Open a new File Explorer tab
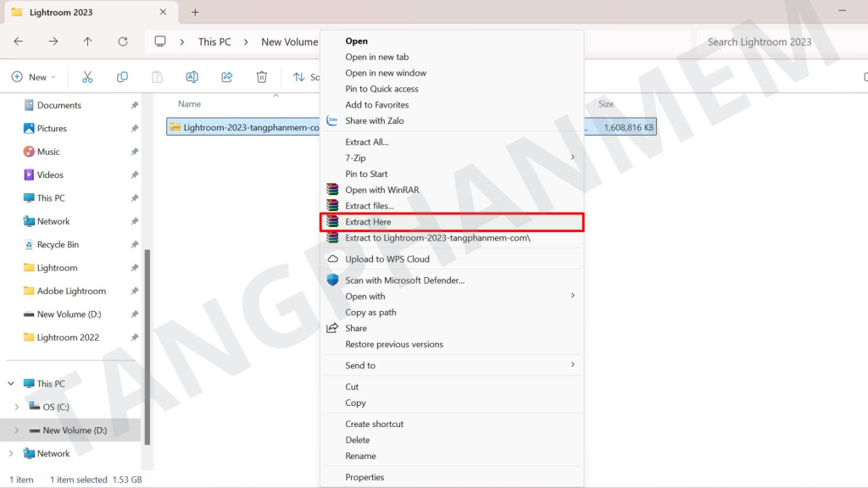This screenshot has height=488, width=868. pos(195,13)
